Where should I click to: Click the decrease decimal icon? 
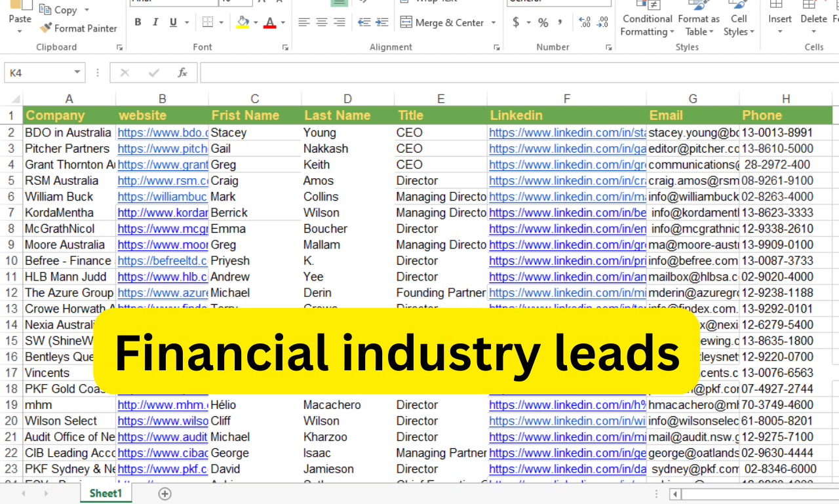point(603,22)
